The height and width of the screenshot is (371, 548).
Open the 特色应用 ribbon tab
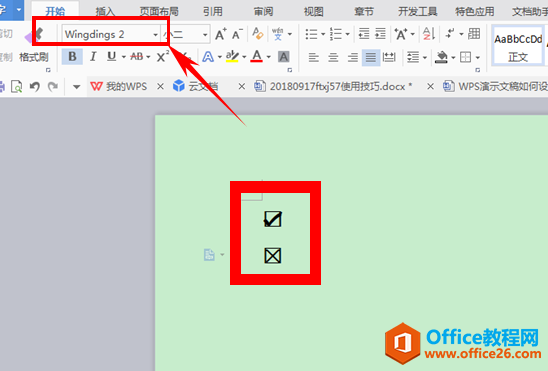point(475,12)
